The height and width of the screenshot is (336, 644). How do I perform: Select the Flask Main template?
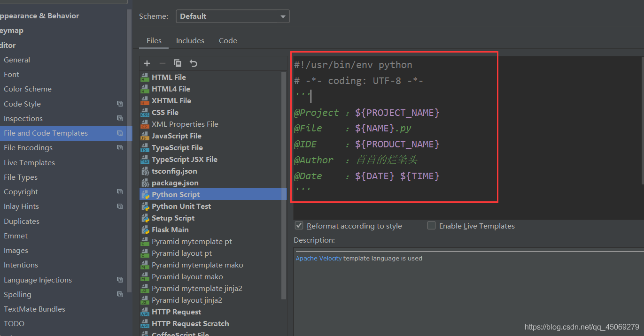click(170, 230)
